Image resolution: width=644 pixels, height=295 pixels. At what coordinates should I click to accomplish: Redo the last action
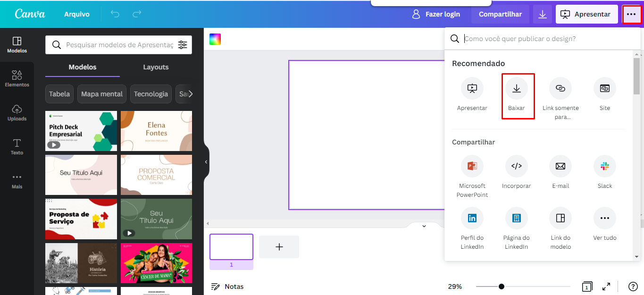click(x=137, y=14)
